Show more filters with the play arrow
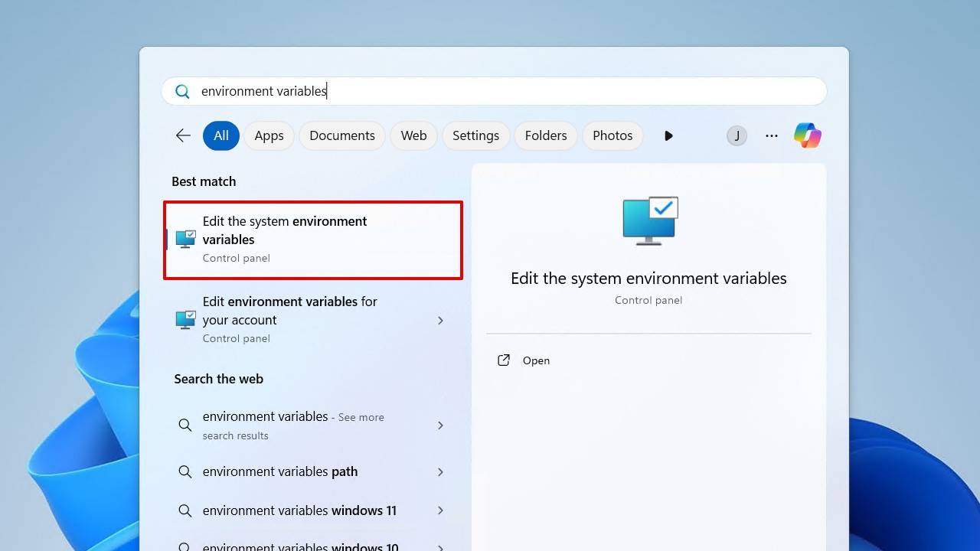 coord(668,135)
